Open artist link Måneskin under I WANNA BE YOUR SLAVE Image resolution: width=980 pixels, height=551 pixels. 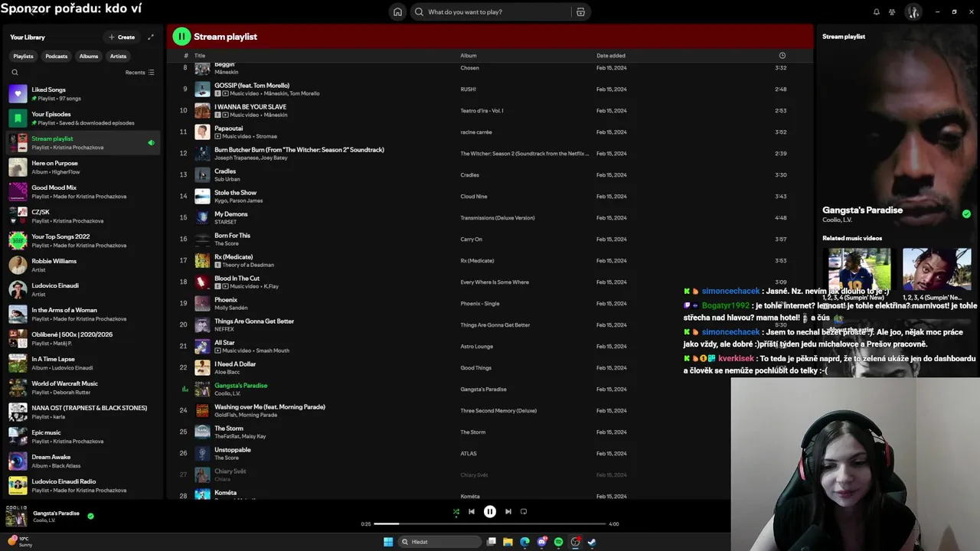pos(276,115)
